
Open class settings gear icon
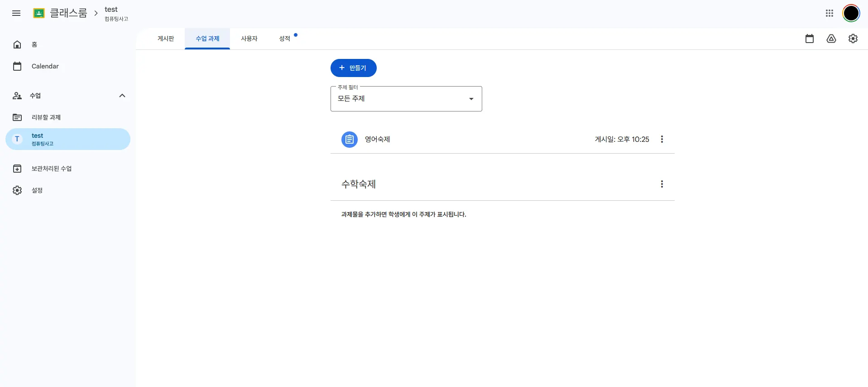click(853, 39)
